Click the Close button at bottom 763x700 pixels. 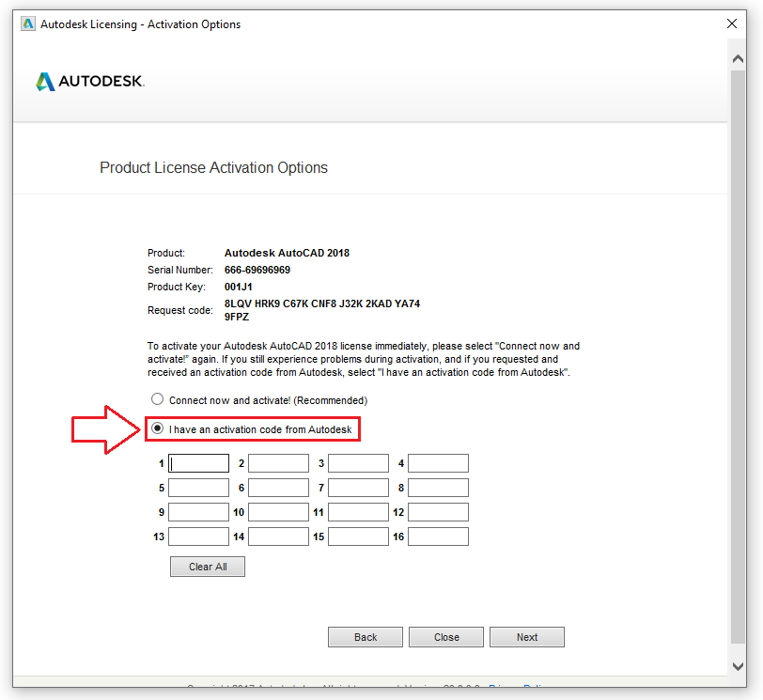446,637
